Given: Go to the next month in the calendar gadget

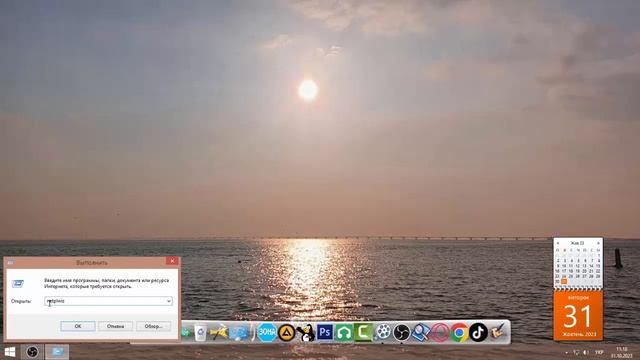Looking at the screenshot, I should tap(598, 243).
